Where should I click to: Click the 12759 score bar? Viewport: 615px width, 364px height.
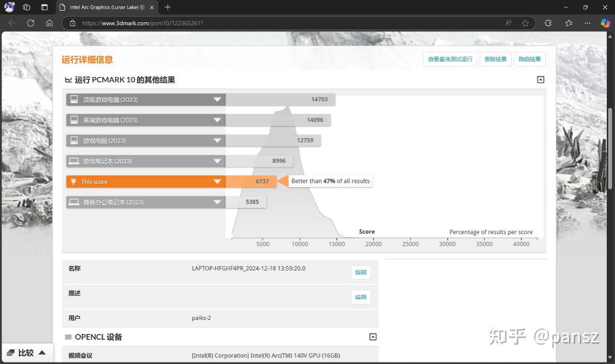pos(273,141)
